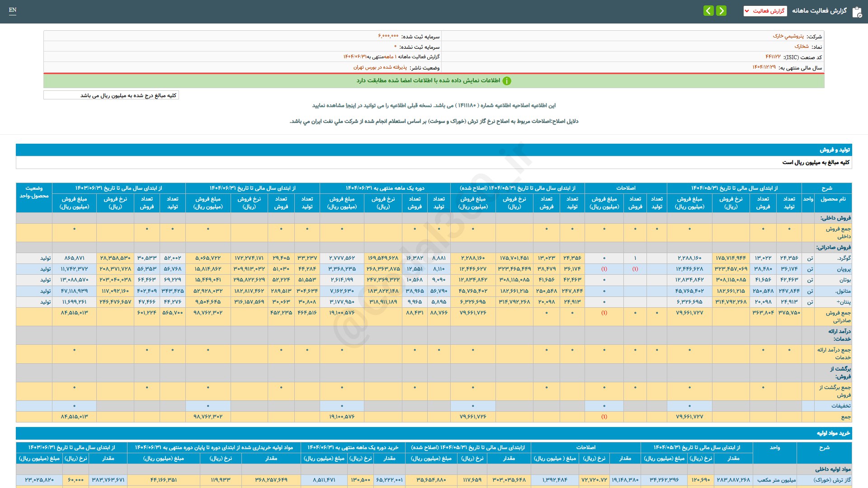The image size is (868, 488).
Task: Open the گزارش فعالیت dropdown
Action: pos(765,11)
